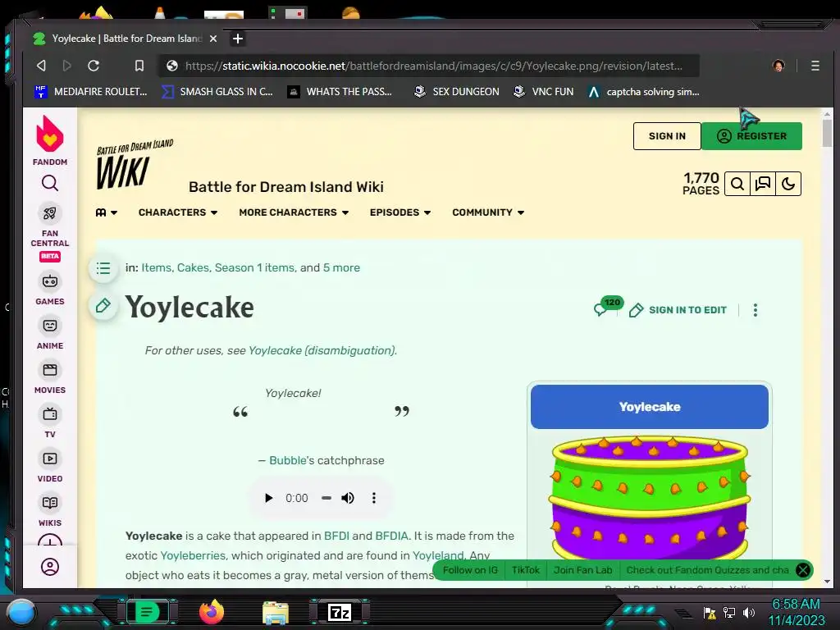The width and height of the screenshot is (840, 630).
Task: Click the SIGN IN button
Action: click(667, 136)
